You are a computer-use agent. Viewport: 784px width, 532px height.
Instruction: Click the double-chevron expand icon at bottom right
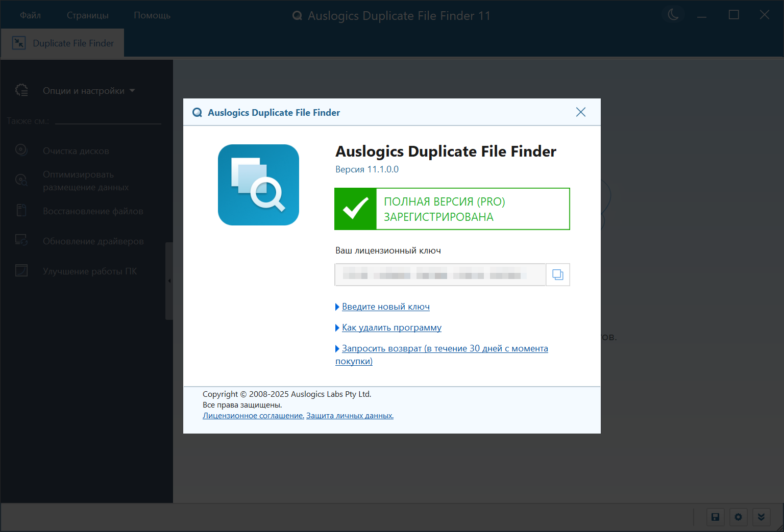click(761, 517)
